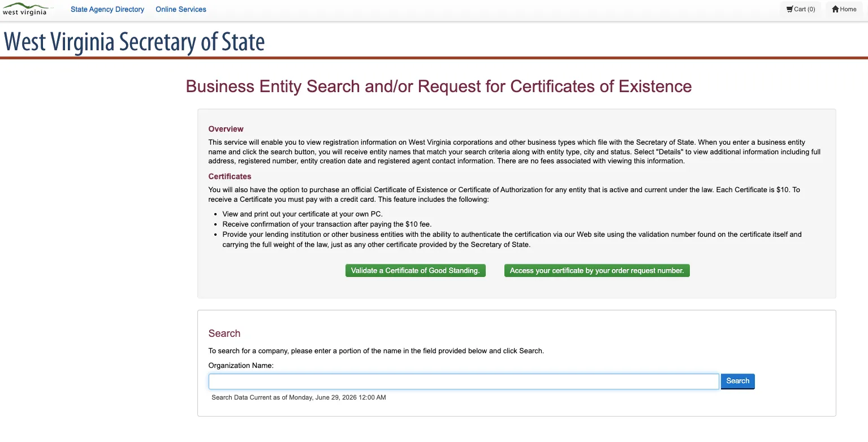Click the bullet 'View and print out your certificate'
This screenshot has width=868, height=442.
pos(303,214)
